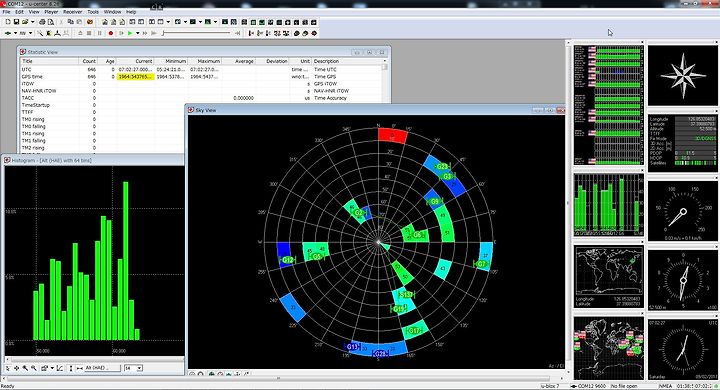Sort by the Count column header
Viewport: 720px width, 390px height.
tap(89, 61)
